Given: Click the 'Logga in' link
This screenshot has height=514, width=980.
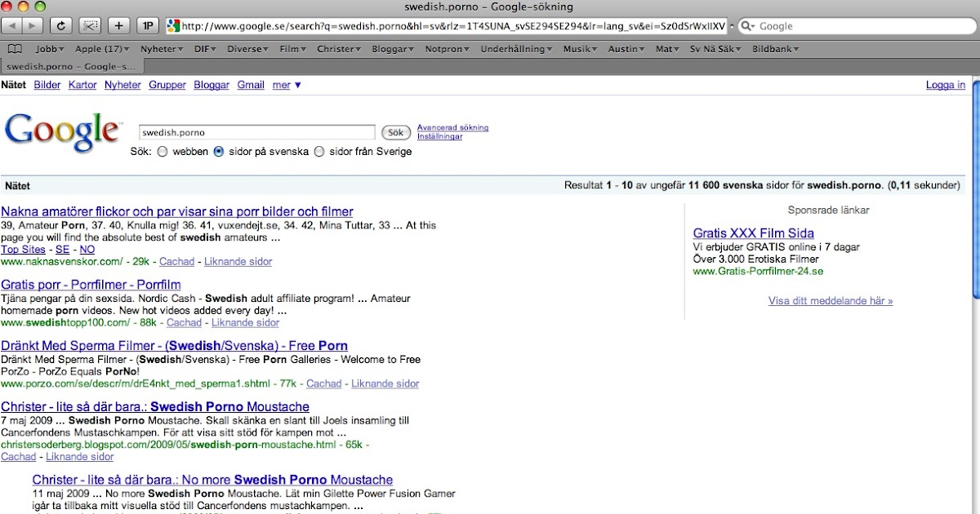Looking at the screenshot, I should click(x=946, y=85).
